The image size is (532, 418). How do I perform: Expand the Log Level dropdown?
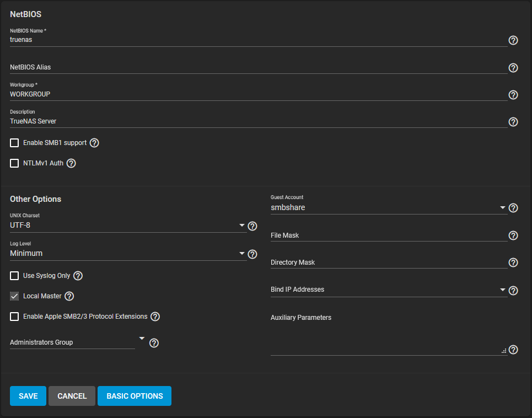(128, 254)
